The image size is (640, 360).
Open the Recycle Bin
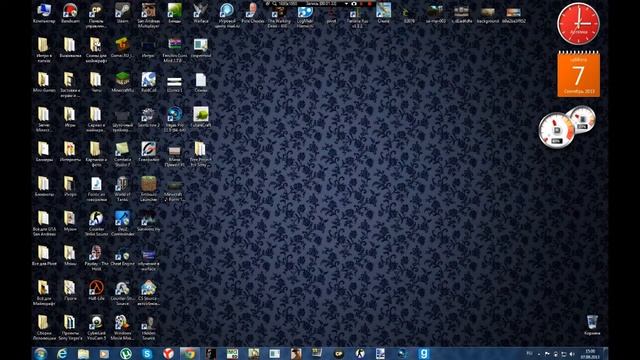[592, 325]
